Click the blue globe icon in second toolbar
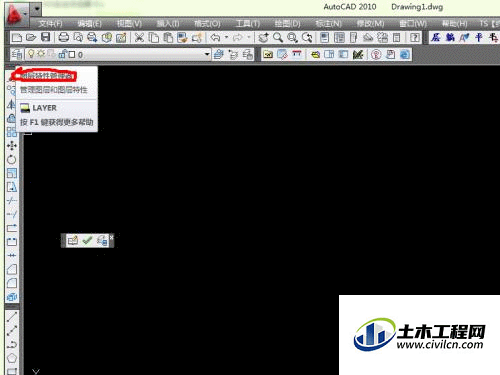 pos(405,54)
